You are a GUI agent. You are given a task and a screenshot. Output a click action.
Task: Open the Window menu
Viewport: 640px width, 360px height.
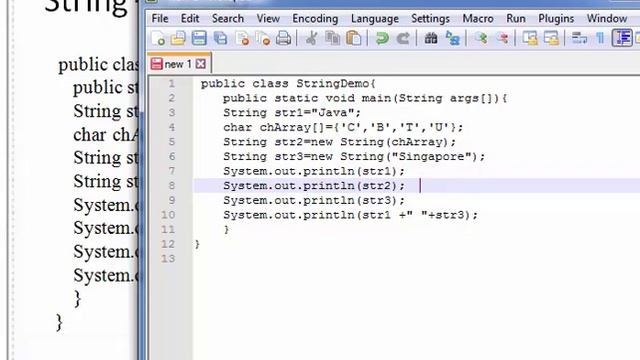click(x=607, y=19)
